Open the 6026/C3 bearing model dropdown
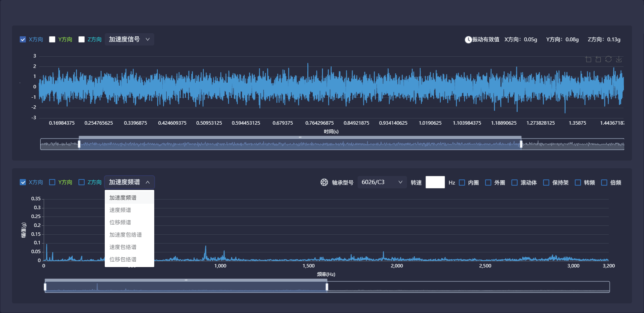This screenshot has width=644, height=313. (x=382, y=182)
